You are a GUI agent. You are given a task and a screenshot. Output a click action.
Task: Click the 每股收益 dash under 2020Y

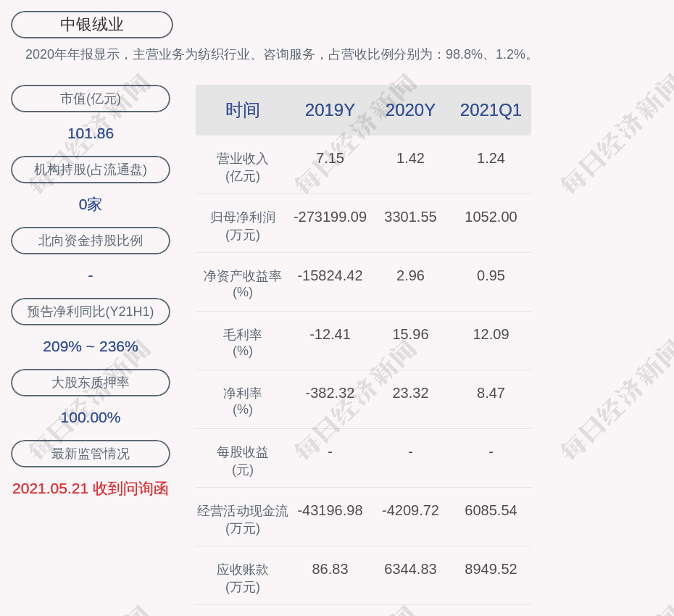pos(410,451)
